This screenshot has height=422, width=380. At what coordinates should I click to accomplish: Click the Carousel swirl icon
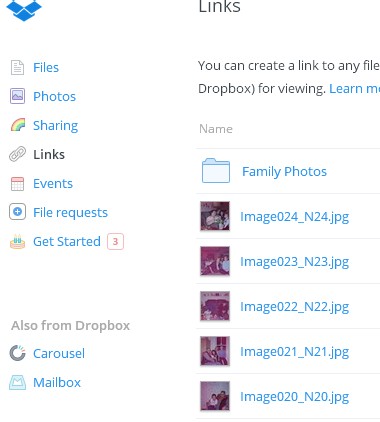click(17, 353)
